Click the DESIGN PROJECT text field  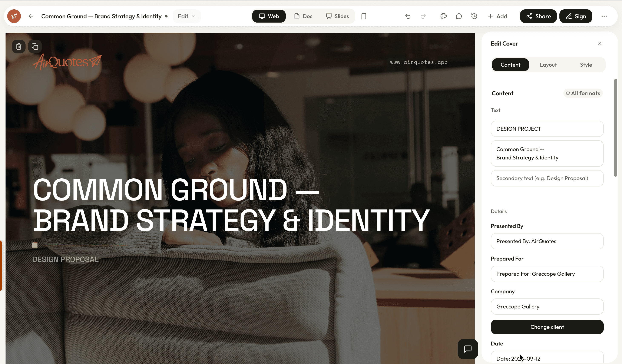[547, 129]
